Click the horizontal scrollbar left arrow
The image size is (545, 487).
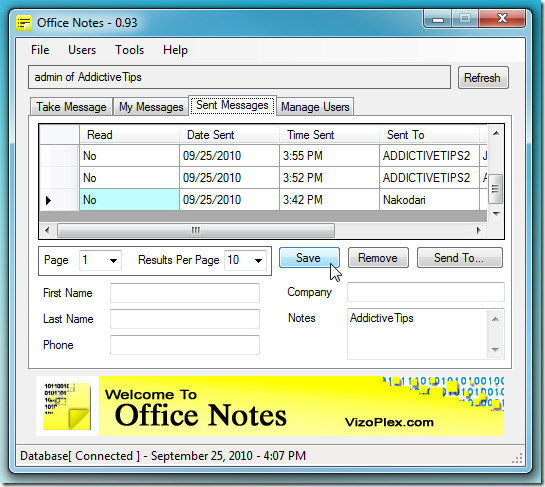coord(47,230)
